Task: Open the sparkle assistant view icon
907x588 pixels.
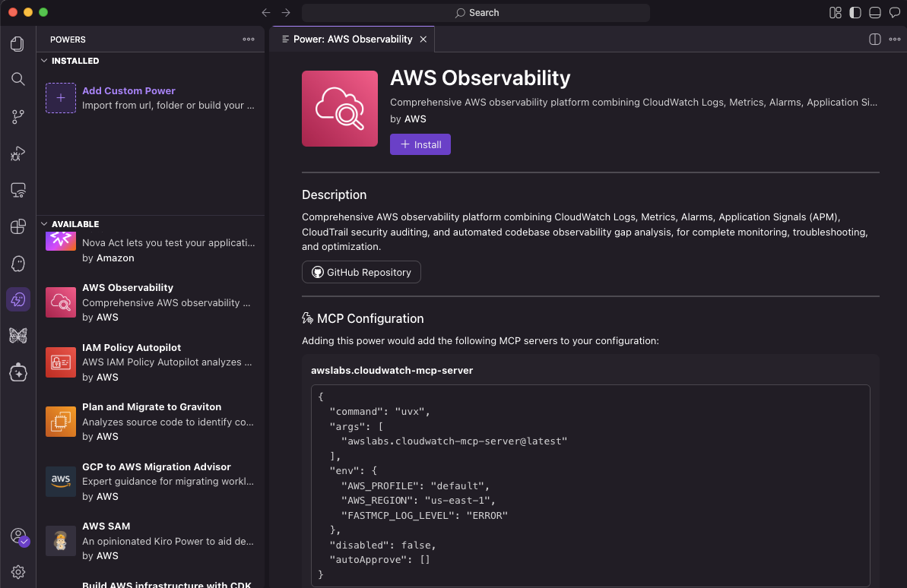Action: click(x=18, y=373)
